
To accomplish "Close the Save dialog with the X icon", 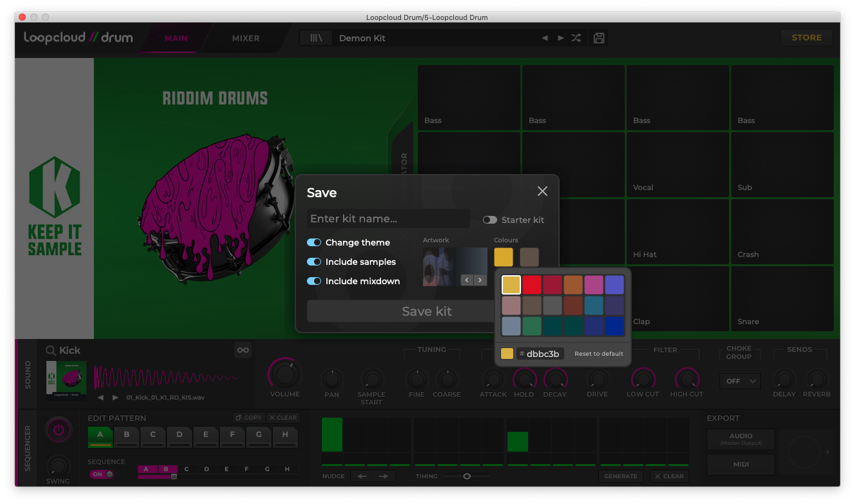I will 542,191.
